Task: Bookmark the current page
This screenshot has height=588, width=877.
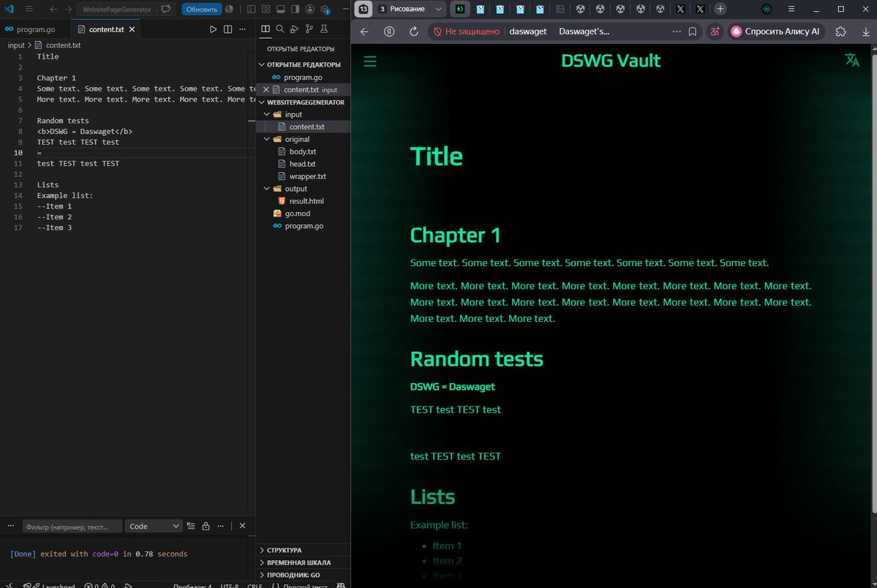Action: (x=693, y=32)
